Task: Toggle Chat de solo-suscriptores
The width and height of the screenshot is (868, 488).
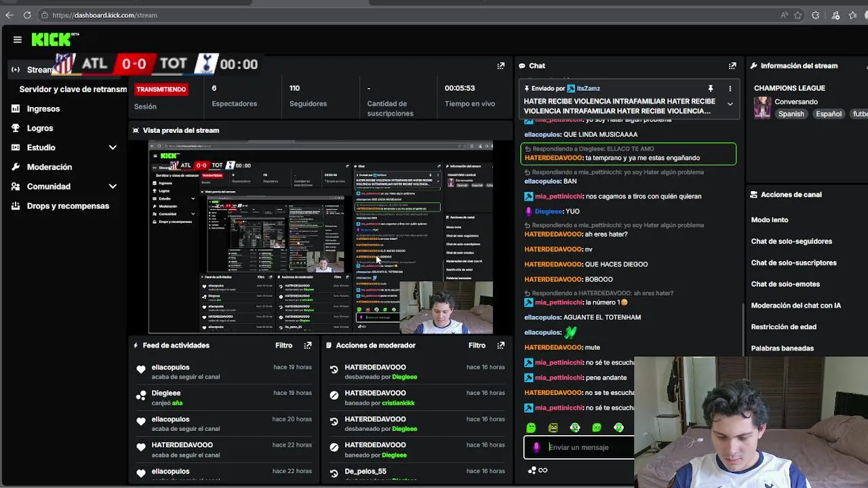Action: [793, 262]
